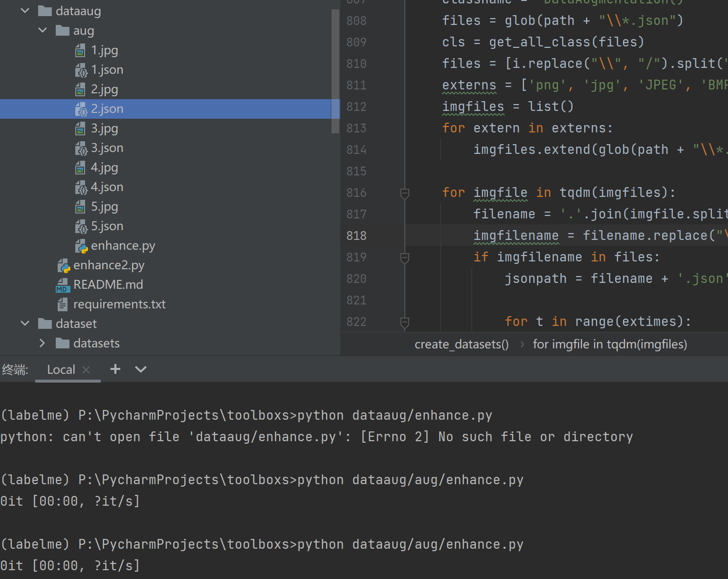The image size is (728, 579).
Task: Select the folder icon of dataaug
Action: 44,10
